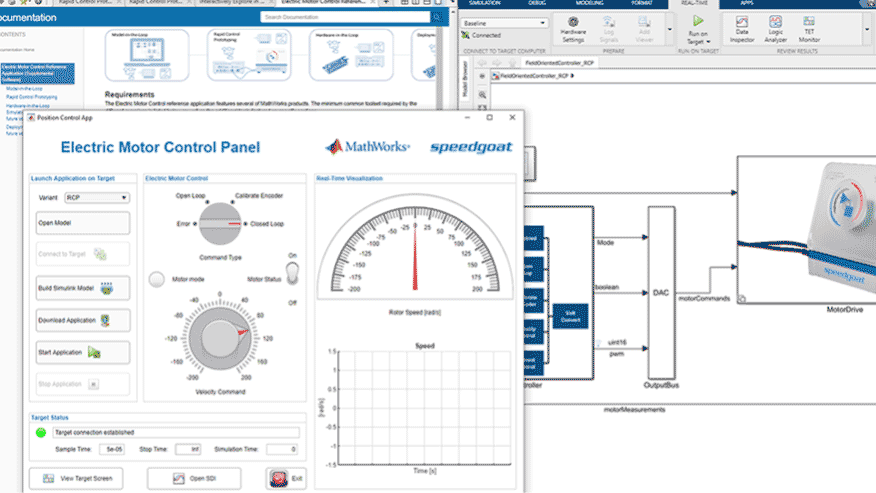
Task: Click the Download Application icon
Action: 105,320
